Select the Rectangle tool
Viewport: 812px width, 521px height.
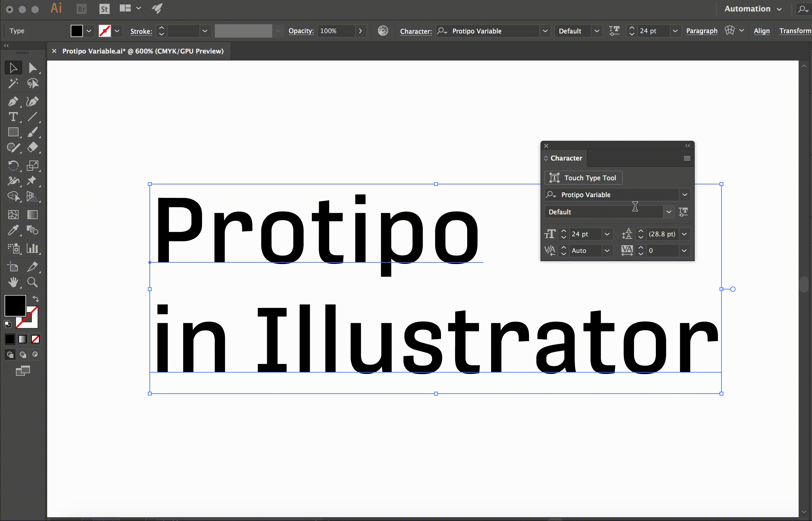click(13, 132)
